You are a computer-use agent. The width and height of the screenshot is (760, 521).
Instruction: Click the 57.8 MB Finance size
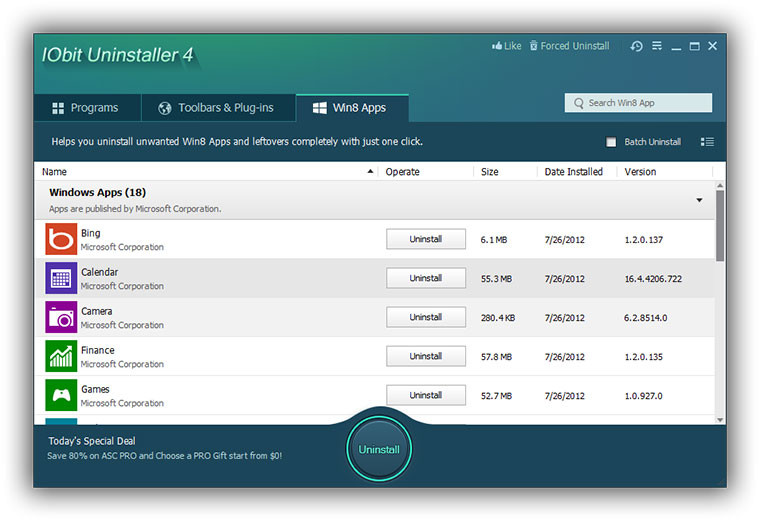click(496, 357)
